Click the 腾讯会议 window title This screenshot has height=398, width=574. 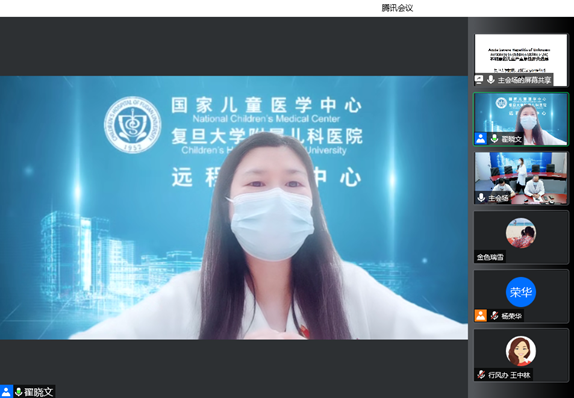coord(397,8)
